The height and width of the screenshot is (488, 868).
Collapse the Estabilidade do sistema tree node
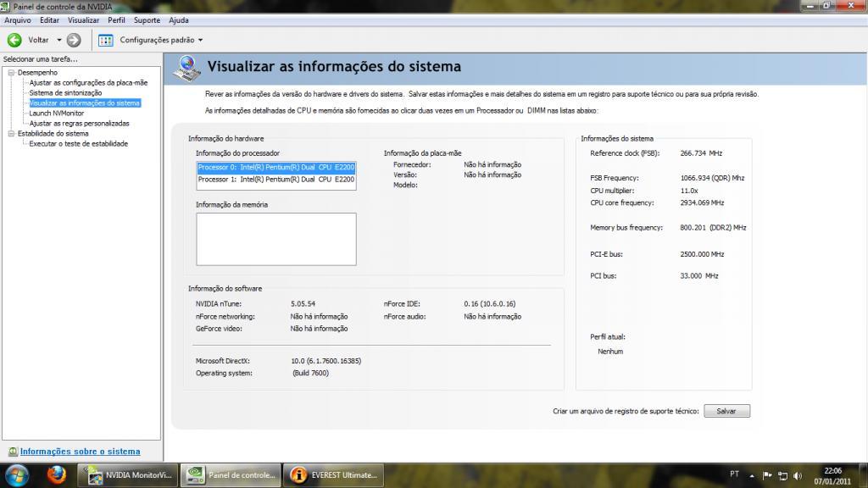(x=11, y=133)
